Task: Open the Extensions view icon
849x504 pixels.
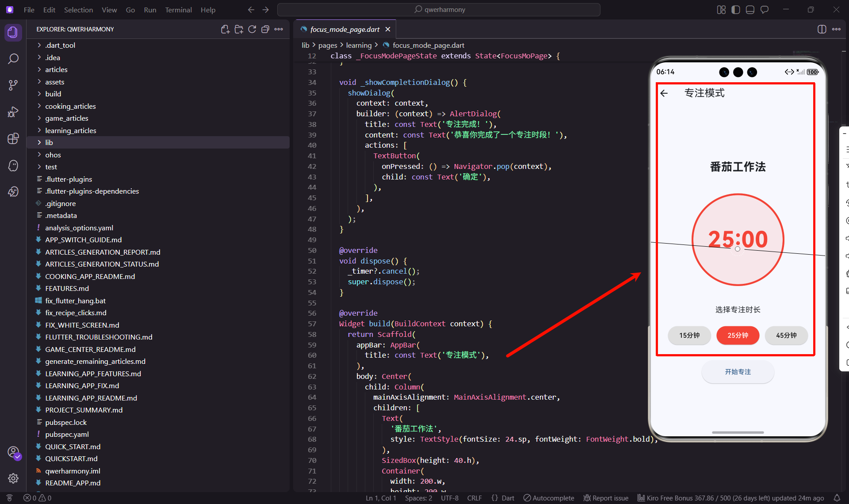Action: click(x=13, y=138)
